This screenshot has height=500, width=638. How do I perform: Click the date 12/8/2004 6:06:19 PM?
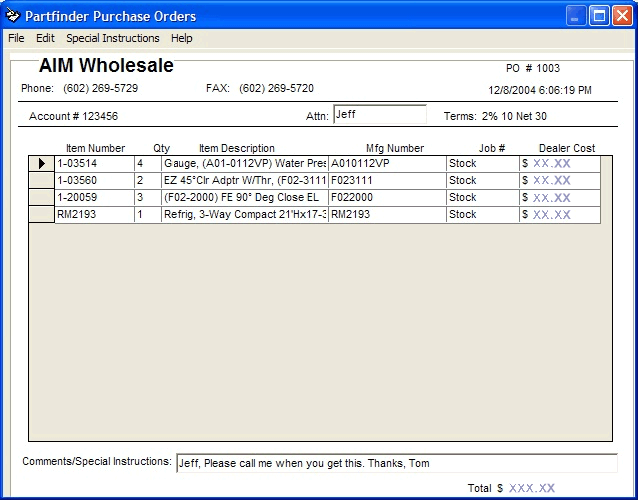click(540, 90)
